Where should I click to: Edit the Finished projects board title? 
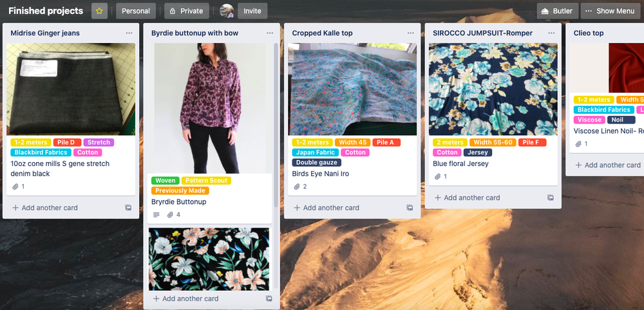(x=46, y=11)
